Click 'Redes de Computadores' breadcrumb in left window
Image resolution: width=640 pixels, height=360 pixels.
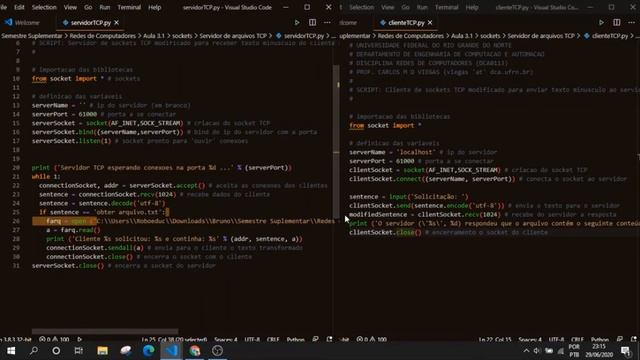pos(102,36)
